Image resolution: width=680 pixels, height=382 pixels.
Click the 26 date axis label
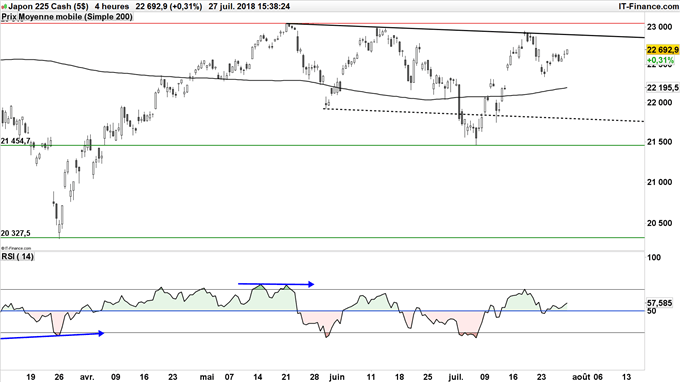pos(59,377)
